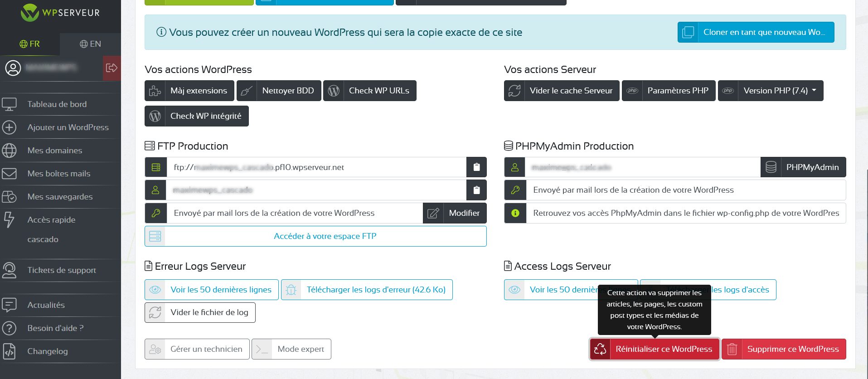Open Mode expert terminal button
This screenshot has width=868, height=379.
291,349
